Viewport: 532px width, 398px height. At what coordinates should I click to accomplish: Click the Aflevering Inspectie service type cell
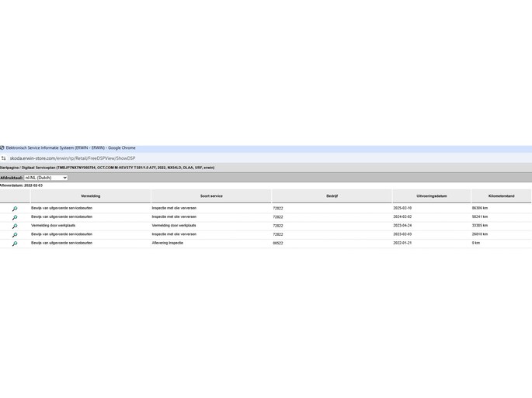tap(168, 243)
